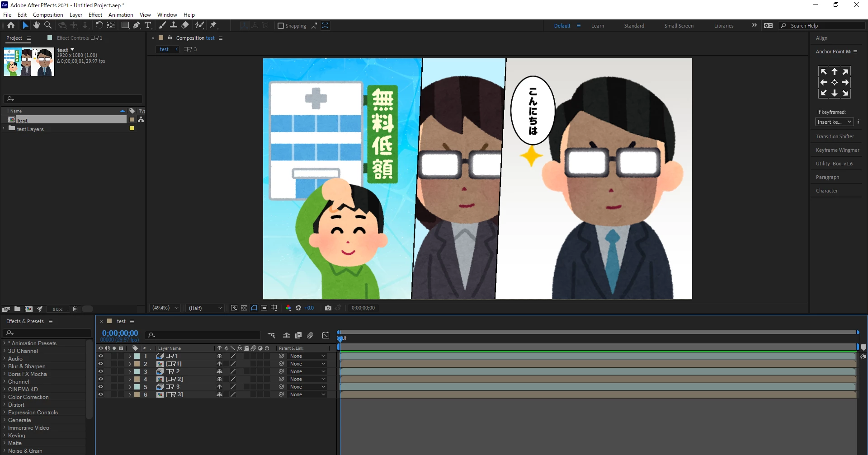Switch to the Learn workspace
Image resolution: width=868 pixels, height=455 pixels.
pos(598,26)
